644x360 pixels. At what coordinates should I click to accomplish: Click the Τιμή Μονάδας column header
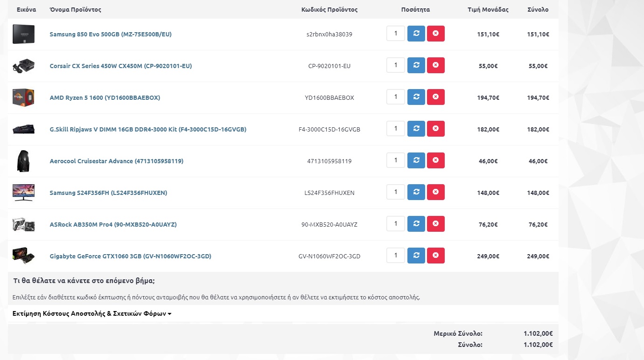pyautogui.click(x=488, y=9)
